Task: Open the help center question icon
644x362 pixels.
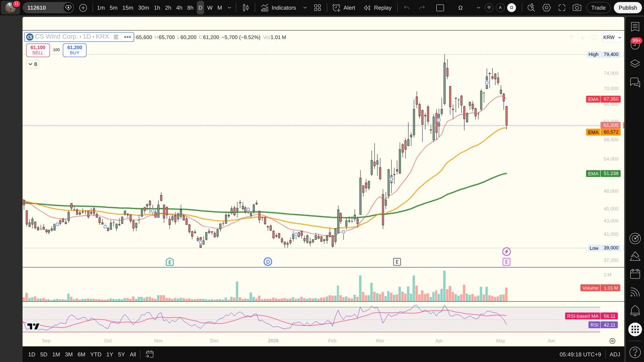Action: pos(635,352)
